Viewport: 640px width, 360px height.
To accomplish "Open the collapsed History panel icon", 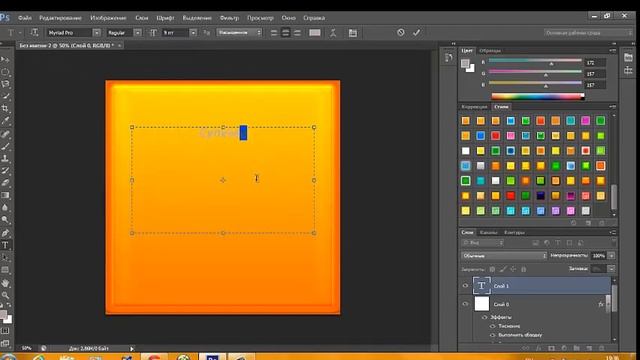I will (449, 58).
